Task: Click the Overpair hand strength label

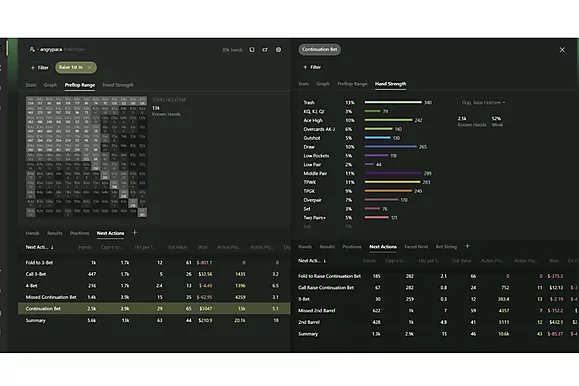Action: click(x=312, y=200)
